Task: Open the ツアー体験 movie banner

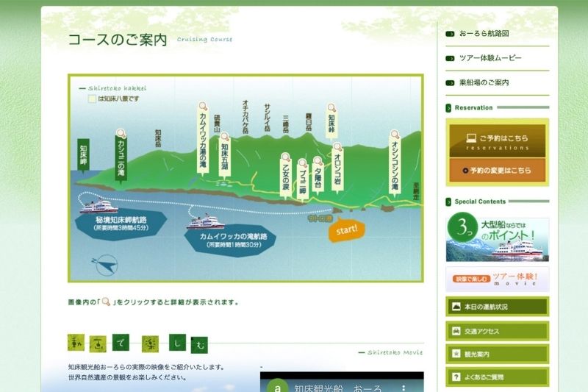Action: coord(498,279)
